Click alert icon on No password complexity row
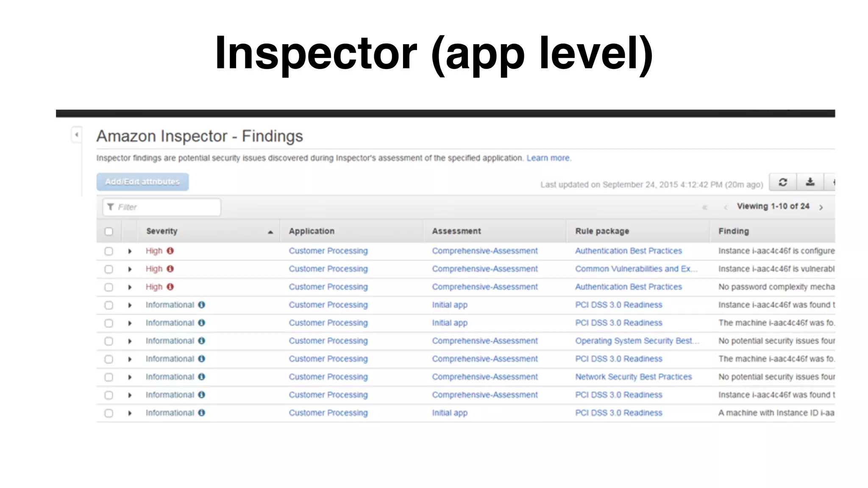 coord(170,287)
